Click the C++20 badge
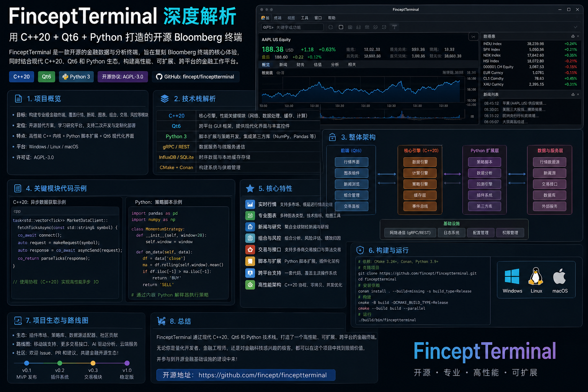This screenshot has height=392, width=588. [21, 77]
